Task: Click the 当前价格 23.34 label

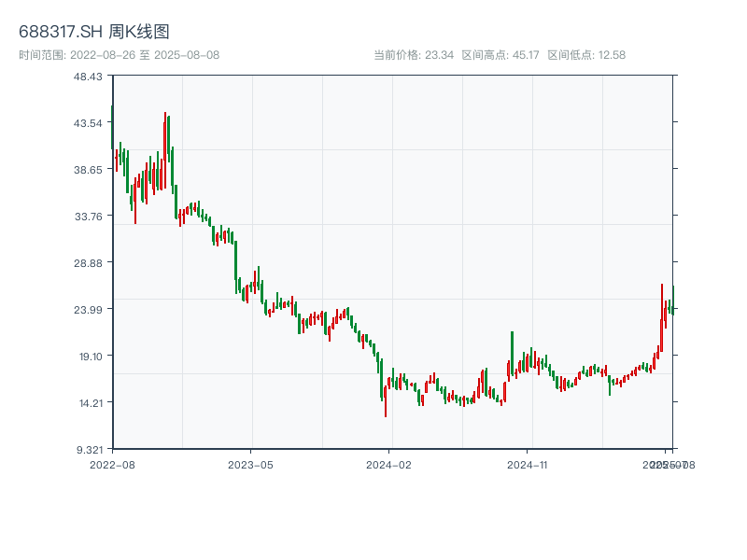Action: click(x=414, y=55)
